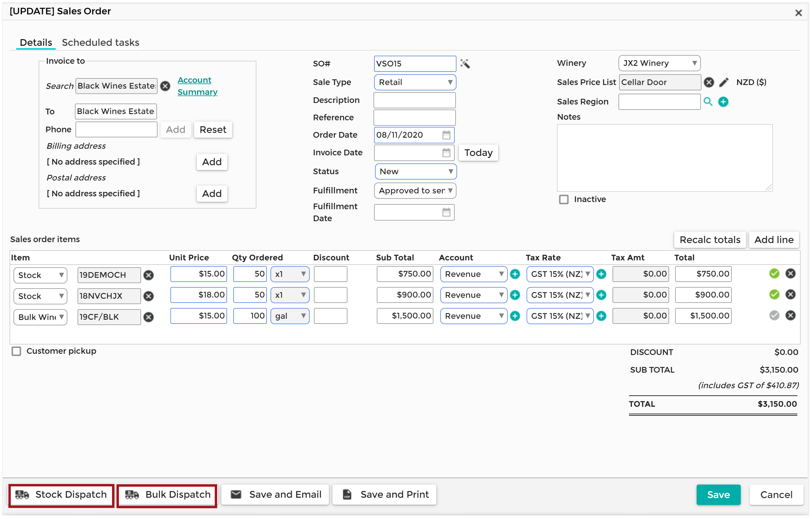The height and width of the screenshot is (519, 812).
Task: Click green check on the 18NVCHJX line
Action: coord(774,294)
